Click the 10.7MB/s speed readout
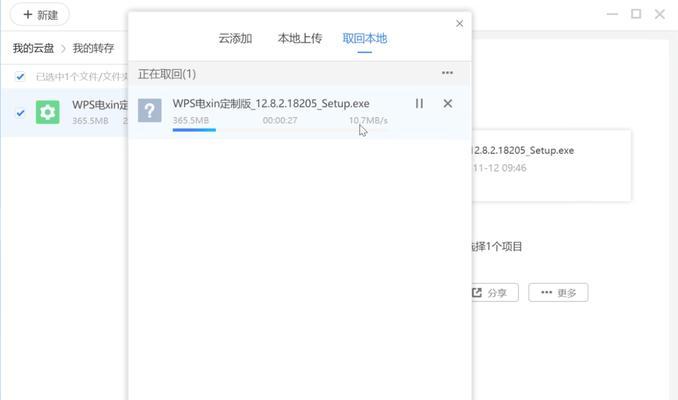 [368, 120]
